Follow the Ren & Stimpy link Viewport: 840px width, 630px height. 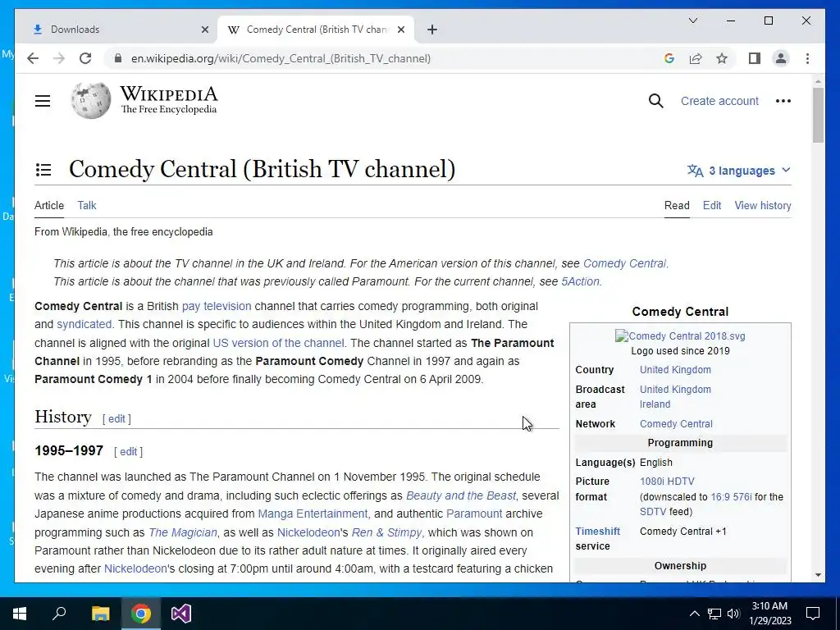pyautogui.click(x=386, y=532)
